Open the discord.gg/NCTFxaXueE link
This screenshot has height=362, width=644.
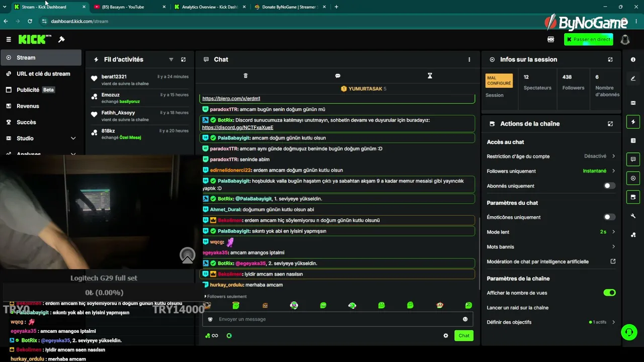pyautogui.click(x=237, y=128)
